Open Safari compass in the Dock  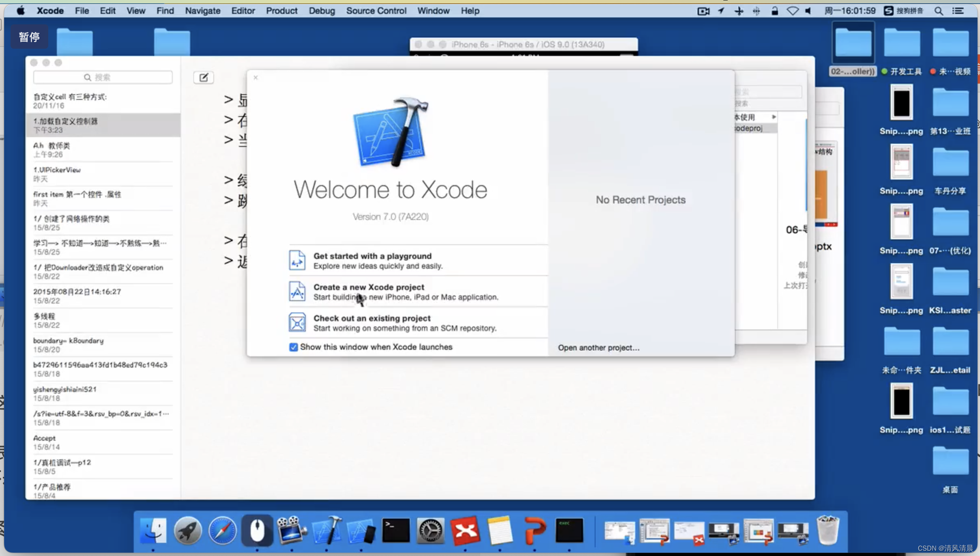click(x=223, y=530)
